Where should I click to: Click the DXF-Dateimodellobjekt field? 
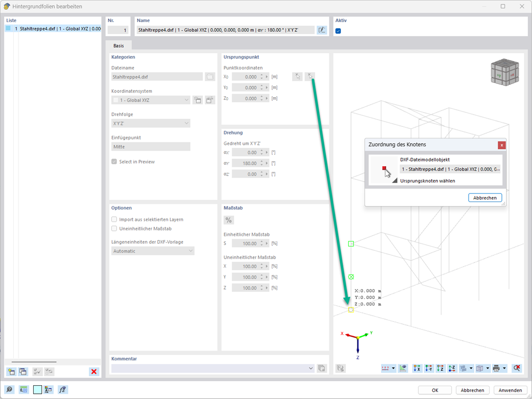450,169
